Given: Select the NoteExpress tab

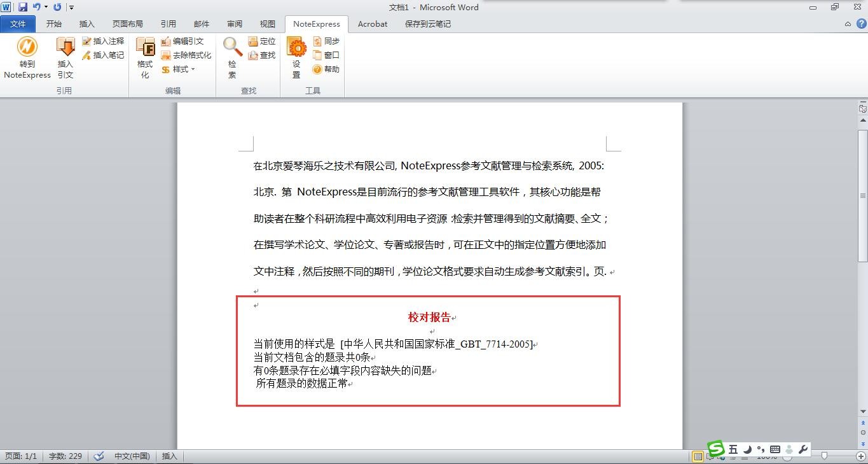Looking at the screenshot, I should pos(317,24).
